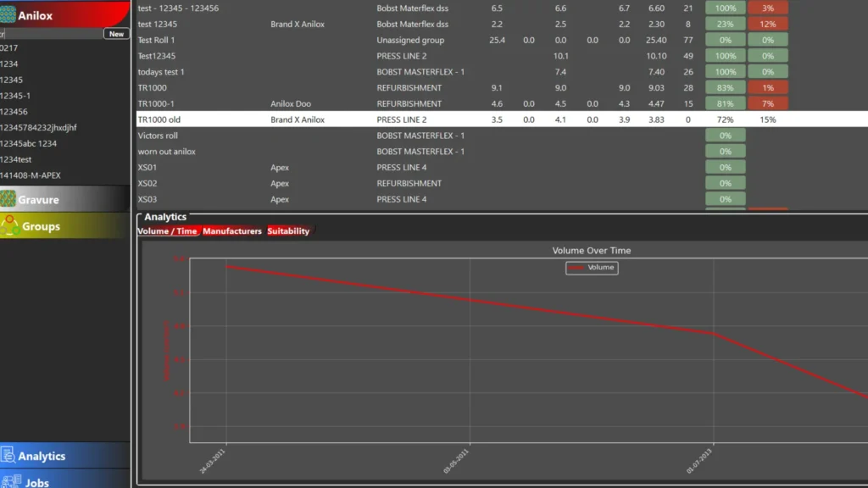Choose 12345abc 1234 from the sidebar list
The height and width of the screenshot is (488, 868).
(29, 143)
